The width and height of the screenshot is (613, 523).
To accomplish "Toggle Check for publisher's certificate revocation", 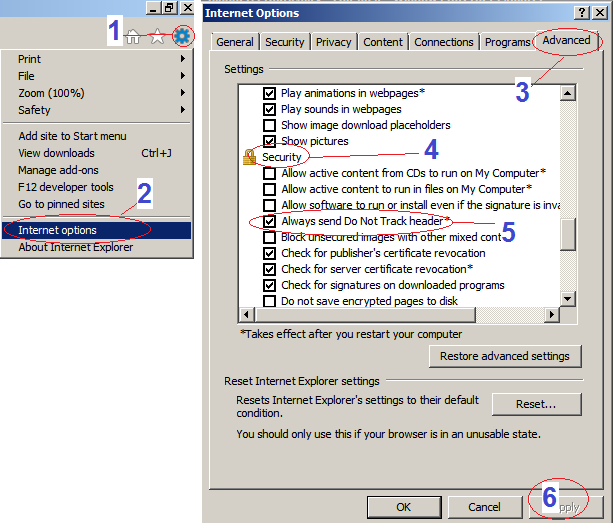I will coord(269,254).
